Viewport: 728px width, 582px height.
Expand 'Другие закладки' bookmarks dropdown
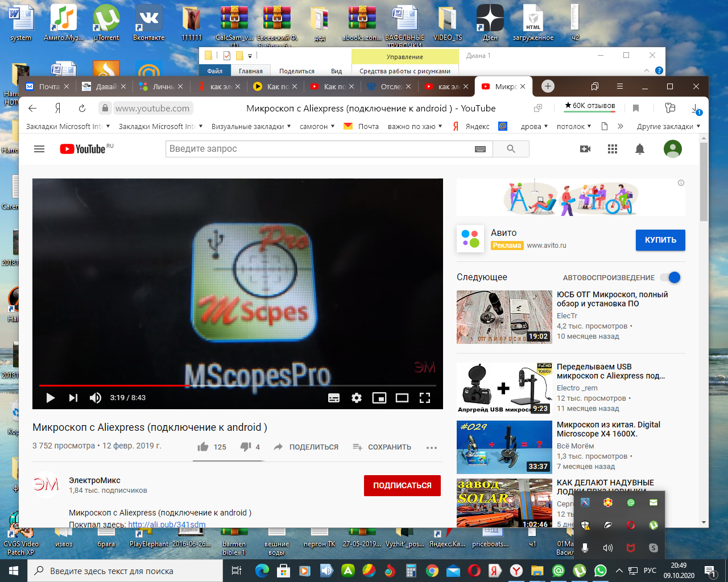click(668, 127)
